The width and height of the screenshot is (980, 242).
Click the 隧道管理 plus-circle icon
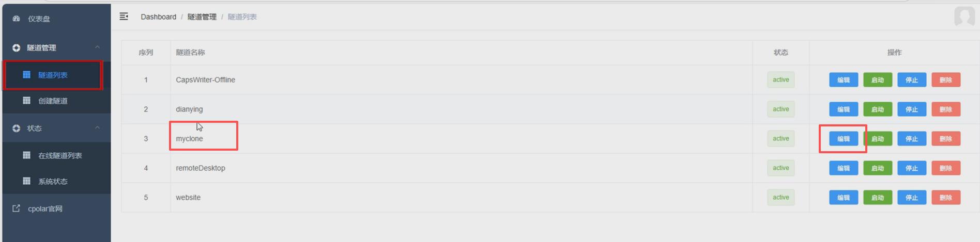tap(17, 47)
